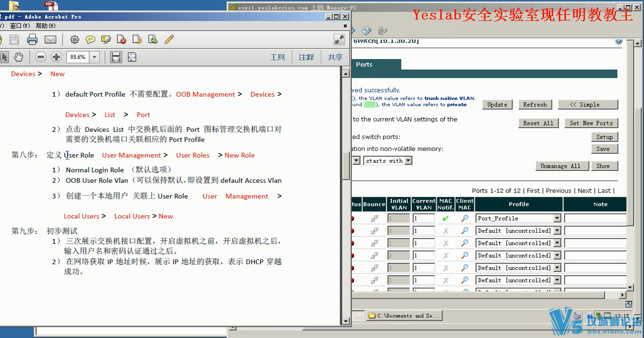Open the gear settings icon in Acrobat
The image size is (644, 338).
click(x=75, y=40)
